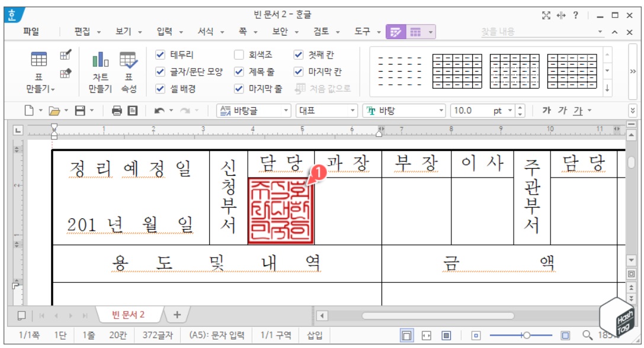This screenshot has width=644, height=348.
Task: Select the dashed no-border table style thumbnail
Action: 400,72
